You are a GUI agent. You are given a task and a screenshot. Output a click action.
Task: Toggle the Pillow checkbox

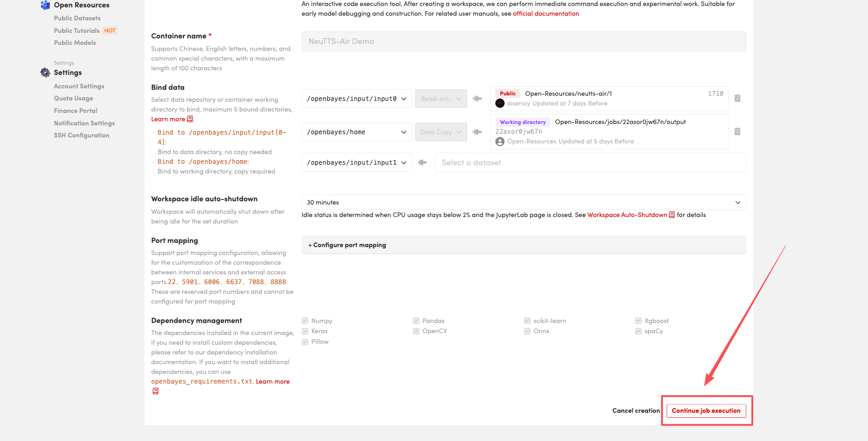pos(305,342)
